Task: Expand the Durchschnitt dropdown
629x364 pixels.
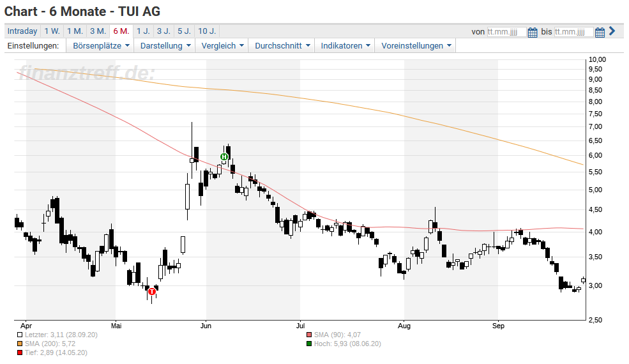Action: pos(282,46)
